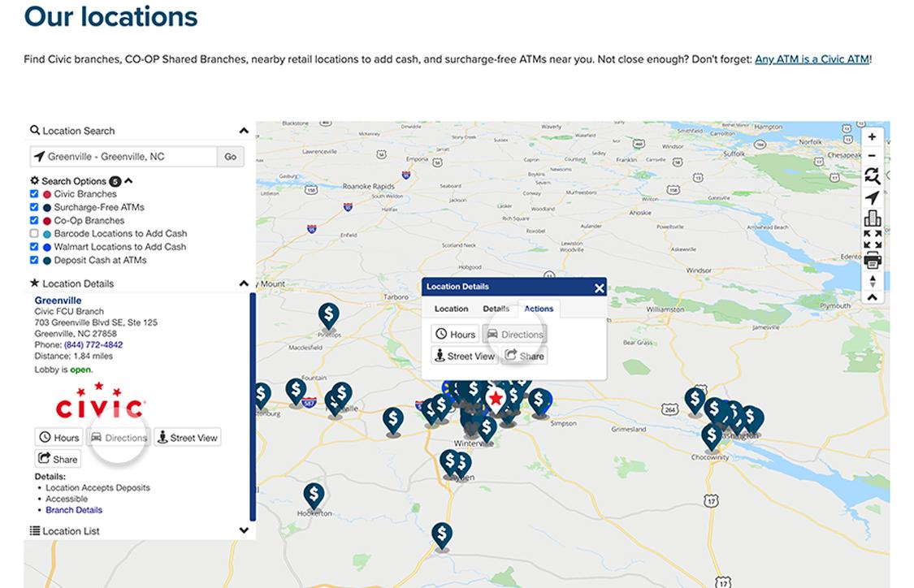
Task: Toggle Civic Branches checkbox
Action: [34, 193]
